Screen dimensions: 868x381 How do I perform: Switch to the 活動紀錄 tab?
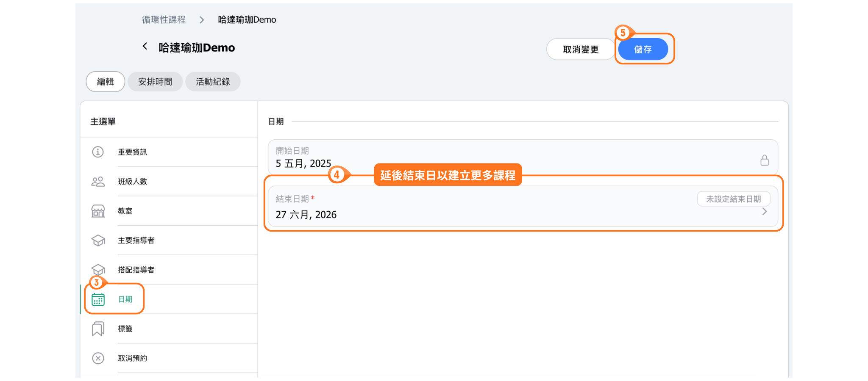pos(213,82)
